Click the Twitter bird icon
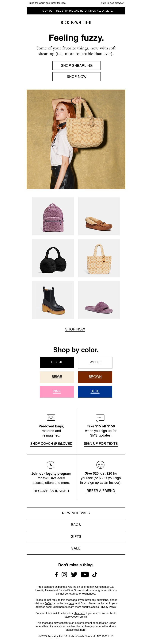The image size is (152, 644). pos(74,575)
